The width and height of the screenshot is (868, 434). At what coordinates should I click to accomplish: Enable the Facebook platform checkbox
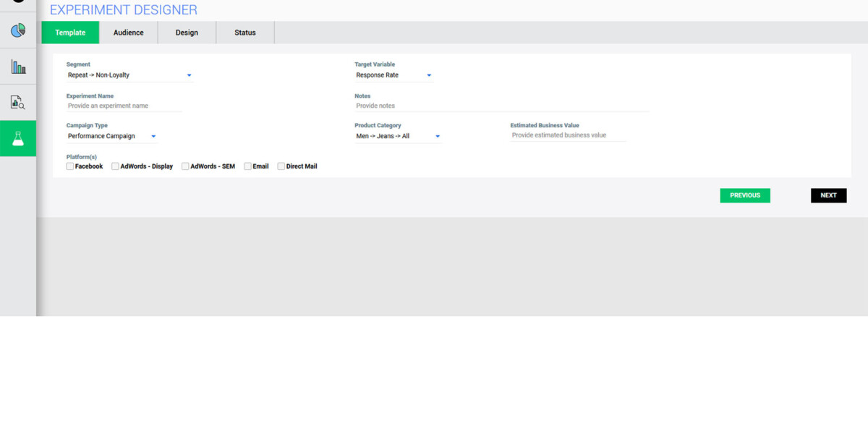pos(70,166)
